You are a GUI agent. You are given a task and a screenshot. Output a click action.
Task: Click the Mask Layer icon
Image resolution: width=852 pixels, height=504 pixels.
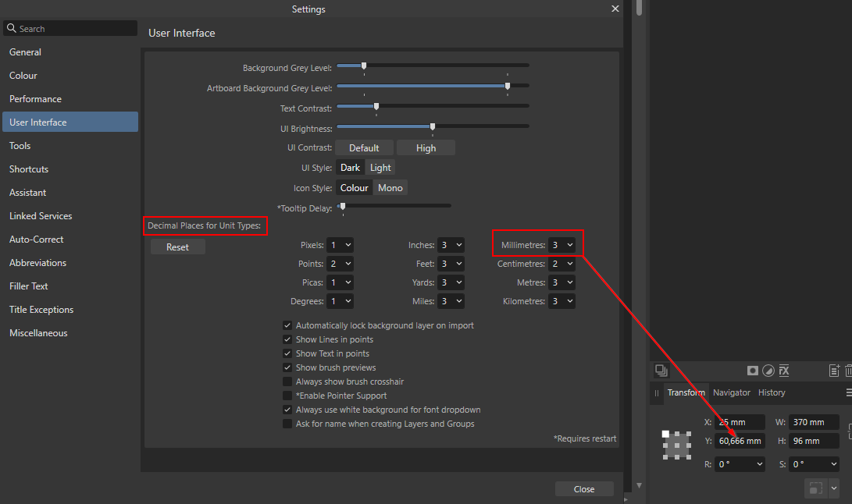coord(753,371)
